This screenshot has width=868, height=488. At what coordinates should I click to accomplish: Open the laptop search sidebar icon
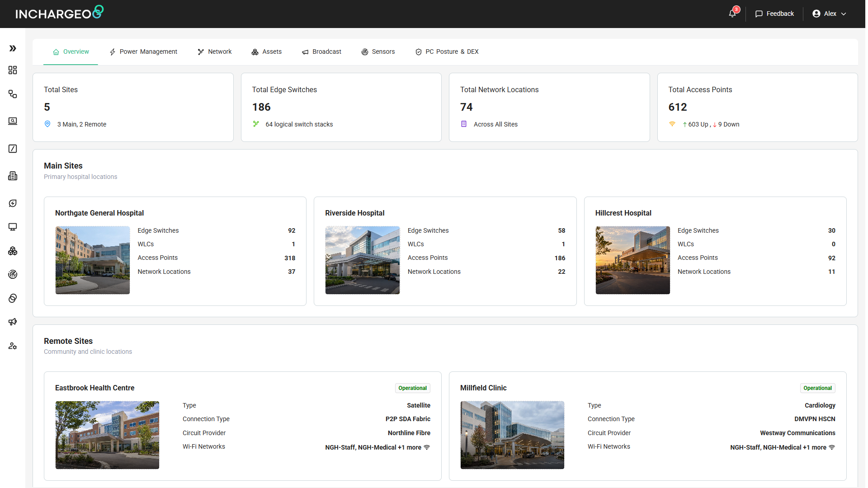(x=13, y=121)
